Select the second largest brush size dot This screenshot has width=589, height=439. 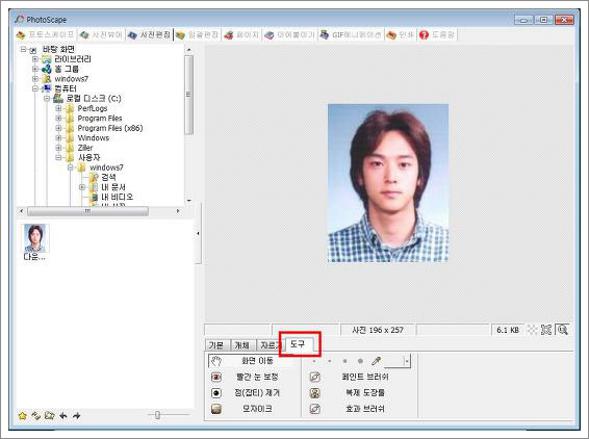pyautogui.click(x=345, y=361)
